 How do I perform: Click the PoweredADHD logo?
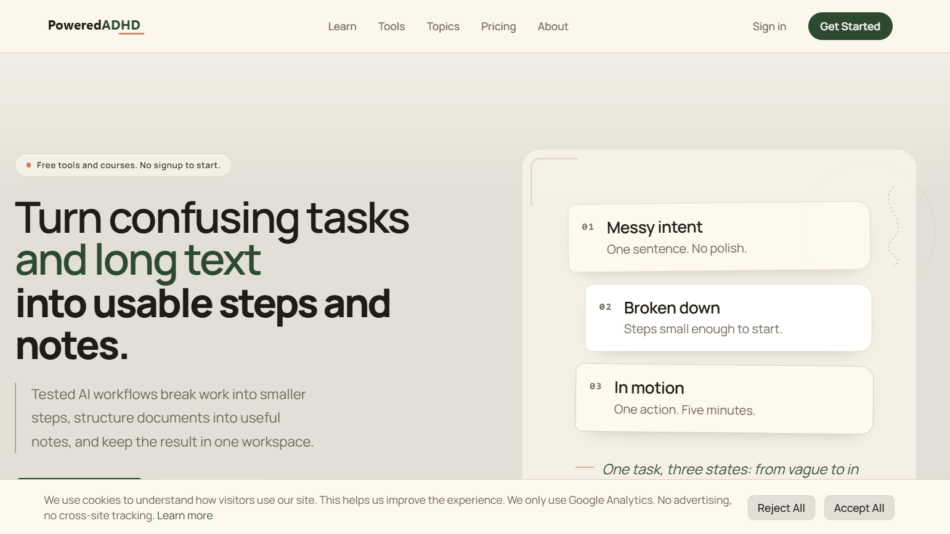[95, 25]
